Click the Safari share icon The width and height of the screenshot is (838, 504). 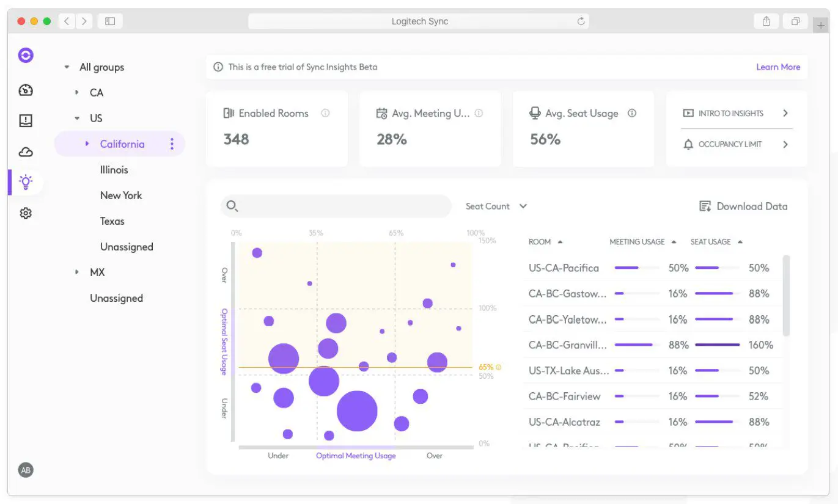(x=766, y=21)
